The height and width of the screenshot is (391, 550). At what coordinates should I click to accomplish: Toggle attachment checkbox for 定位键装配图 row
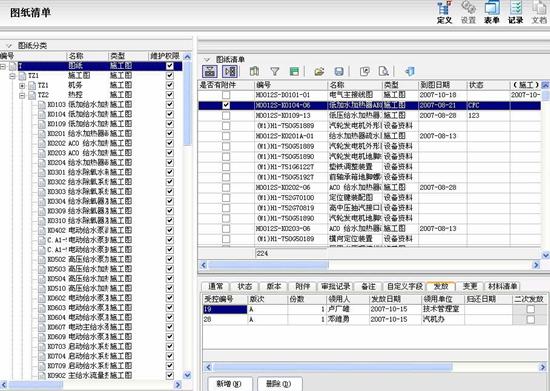226,198
